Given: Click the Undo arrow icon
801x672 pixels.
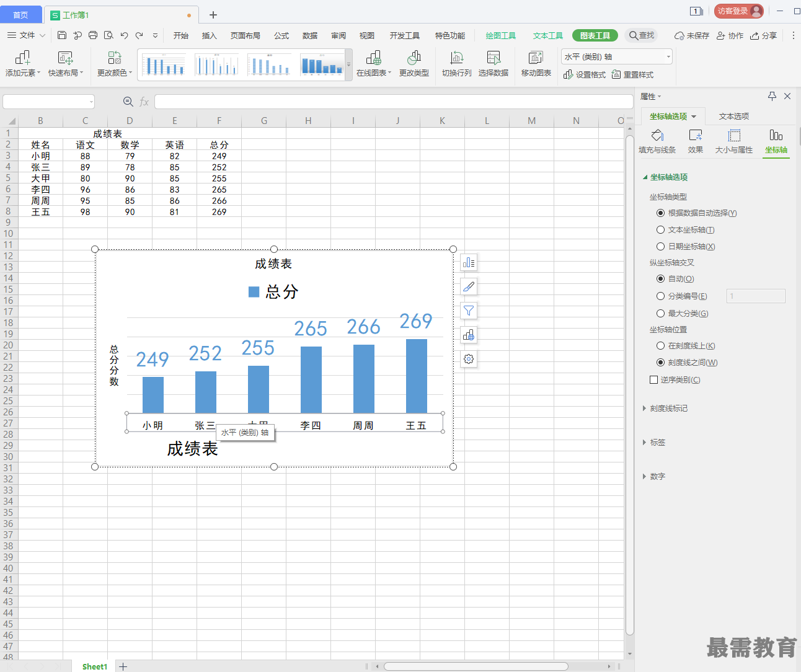Looking at the screenshot, I should [x=124, y=35].
